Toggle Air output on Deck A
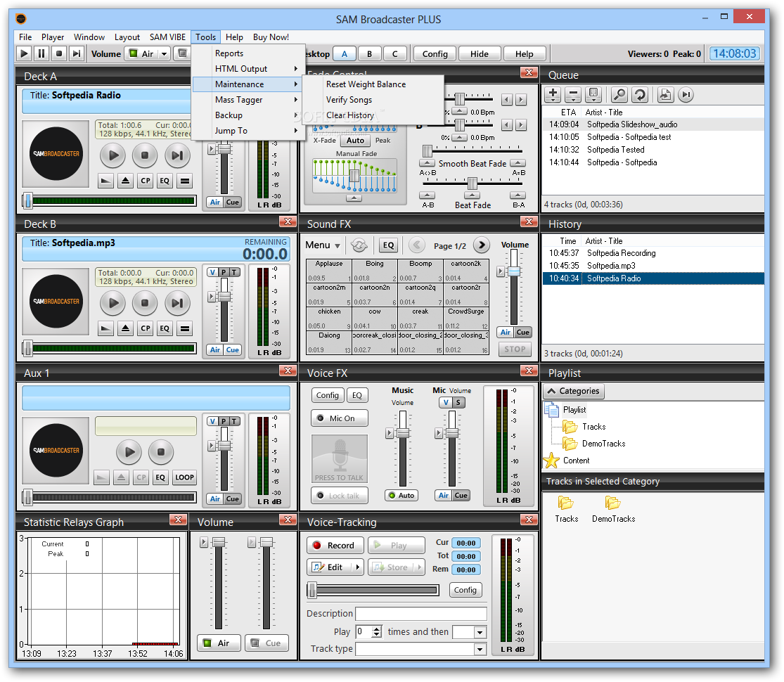This screenshot has width=784, height=682. 215,202
